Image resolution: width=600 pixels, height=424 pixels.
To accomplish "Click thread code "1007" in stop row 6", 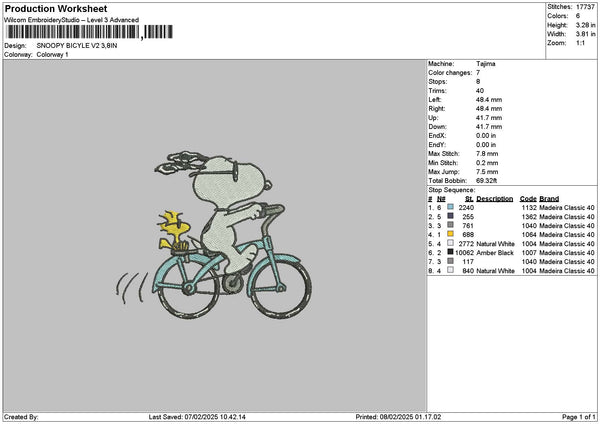I will 529,253.
